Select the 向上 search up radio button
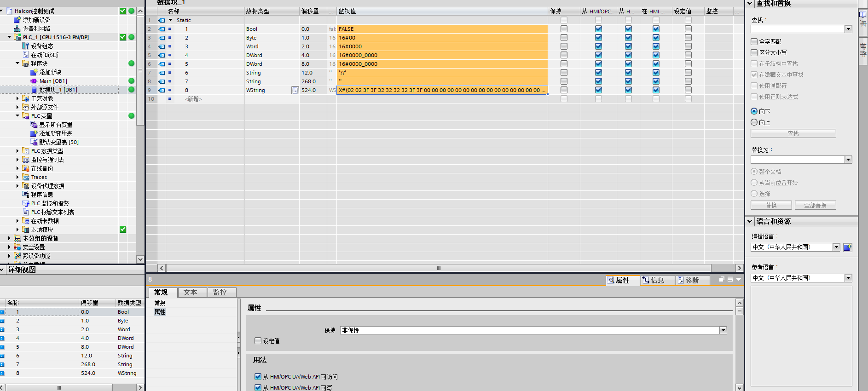 point(754,122)
